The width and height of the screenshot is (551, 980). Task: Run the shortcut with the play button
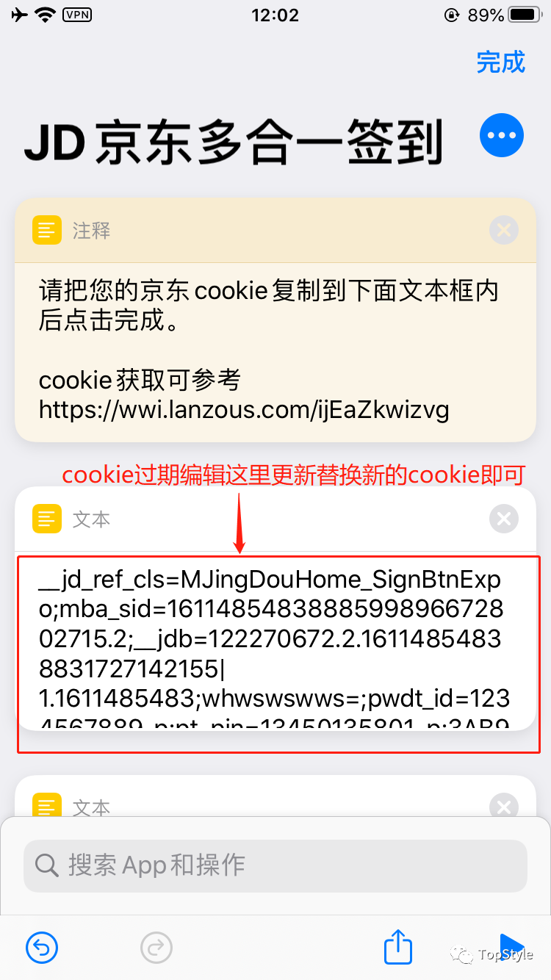[511, 946]
